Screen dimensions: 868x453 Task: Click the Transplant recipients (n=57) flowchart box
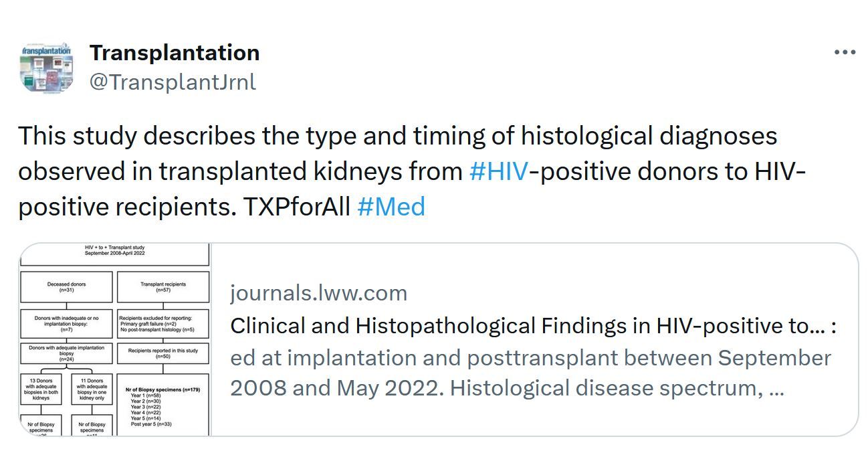[x=163, y=287]
